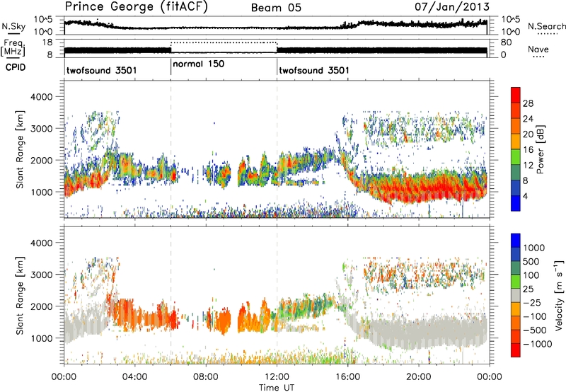Click the "16:00" time axis tick label
Viewport: 566px width, 392px height.
point(347,377)
